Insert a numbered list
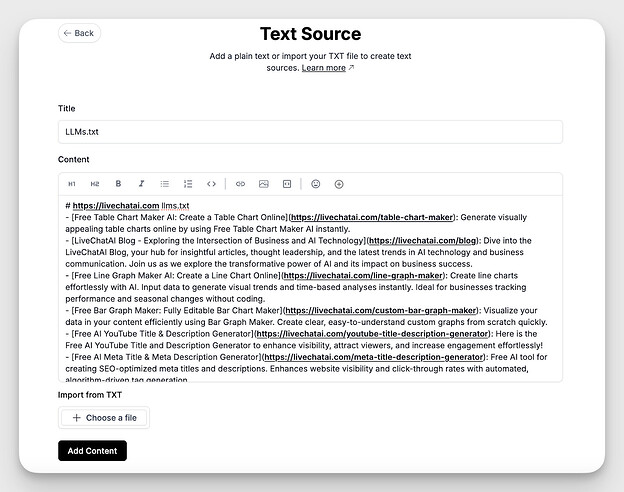 coord(188,184)
